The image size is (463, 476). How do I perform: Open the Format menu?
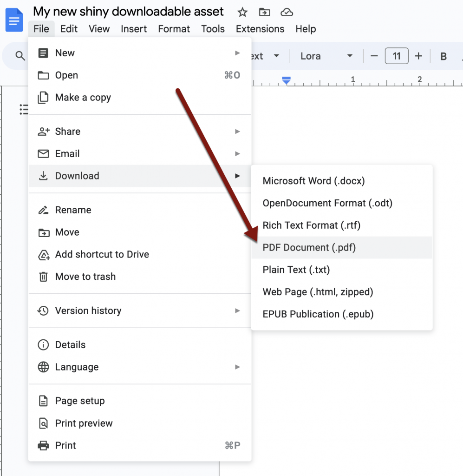click(174, 29)
